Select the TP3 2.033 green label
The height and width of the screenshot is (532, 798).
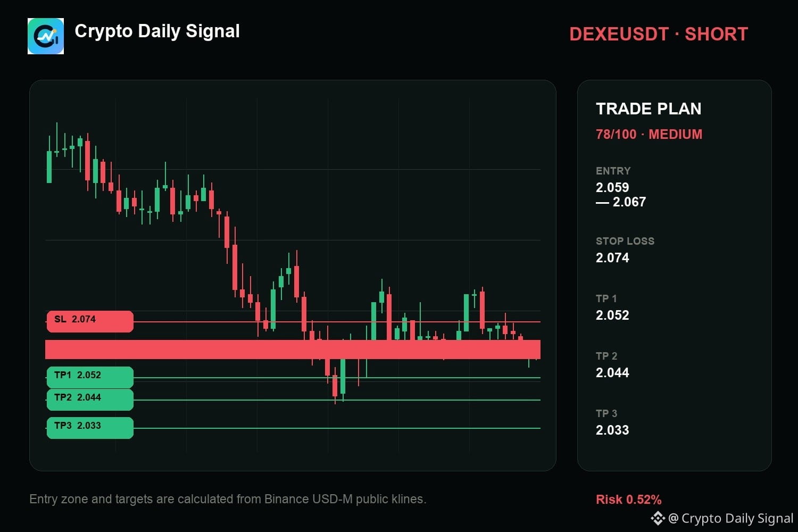(x=90, y=428)
